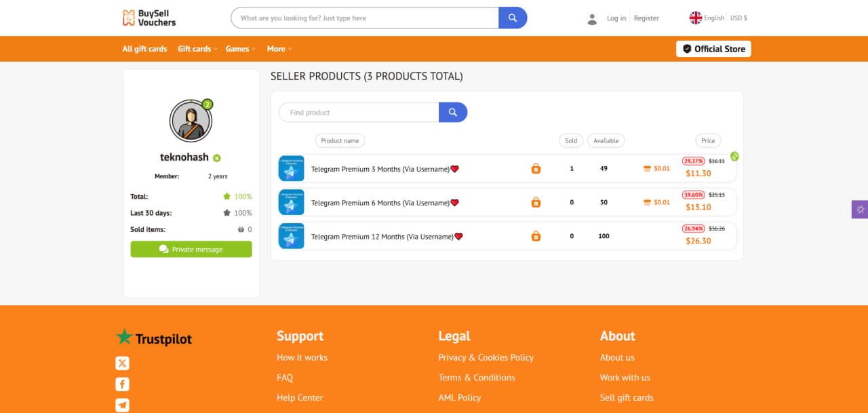Viewport: 868px width, 413px height.
Task: Click the BuySell Vouchers logo
Action: [x=149, y=18]
